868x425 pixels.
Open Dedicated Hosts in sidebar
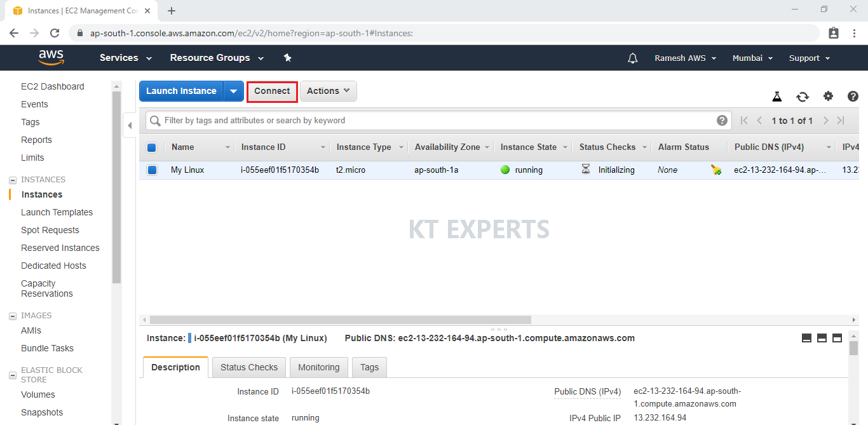[x=53, y=266]
